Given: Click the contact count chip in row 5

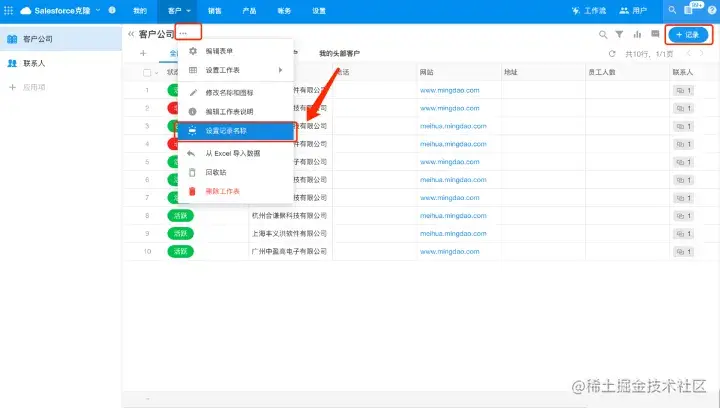Looking at the screenshot, I should tap(684, 162).
